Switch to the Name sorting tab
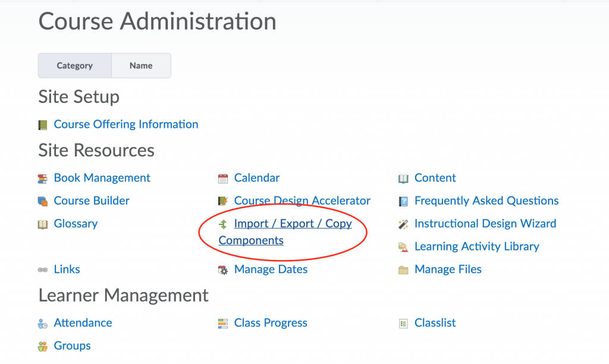 (141, 65)
